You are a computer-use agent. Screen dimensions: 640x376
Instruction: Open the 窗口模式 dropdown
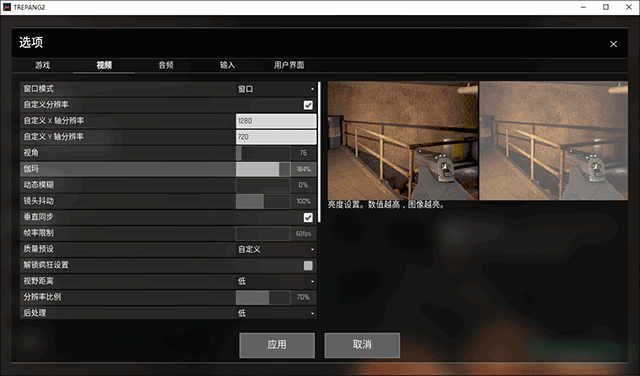[276, 89]
